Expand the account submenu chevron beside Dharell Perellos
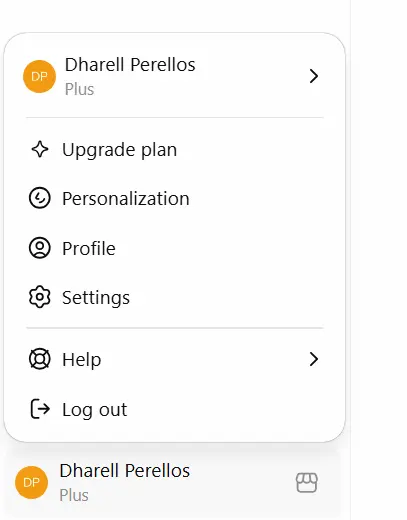 click(x=314, y=76)
